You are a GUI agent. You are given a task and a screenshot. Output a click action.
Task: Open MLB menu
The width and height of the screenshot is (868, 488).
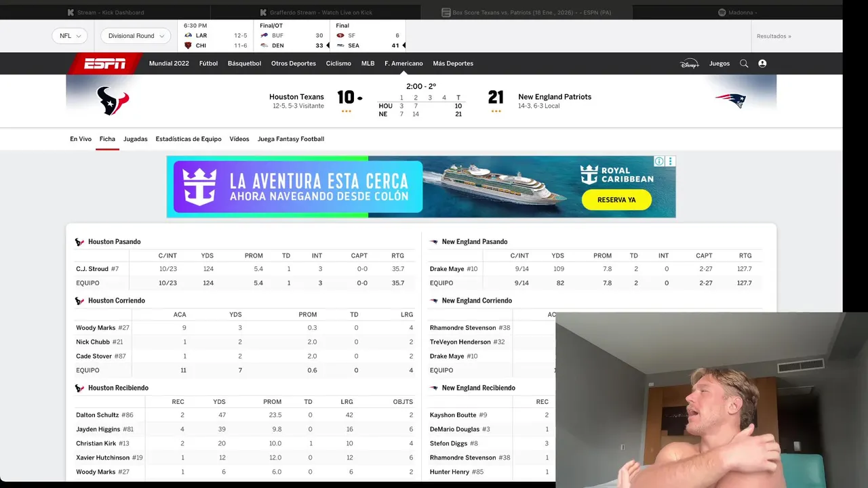[x=368, y=64]
